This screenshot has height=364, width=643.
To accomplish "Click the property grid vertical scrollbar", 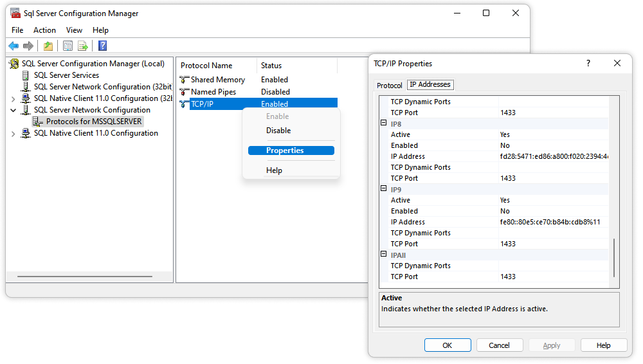I will (614, 258).
